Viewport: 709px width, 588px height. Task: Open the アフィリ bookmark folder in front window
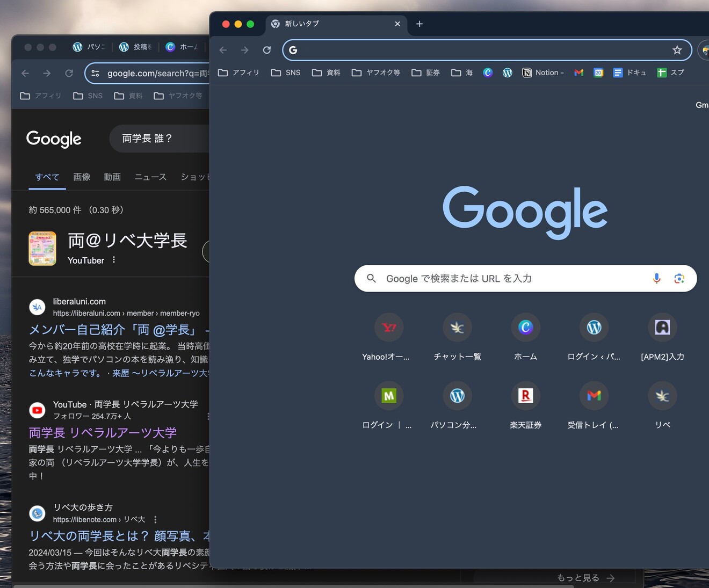(238, 72)
